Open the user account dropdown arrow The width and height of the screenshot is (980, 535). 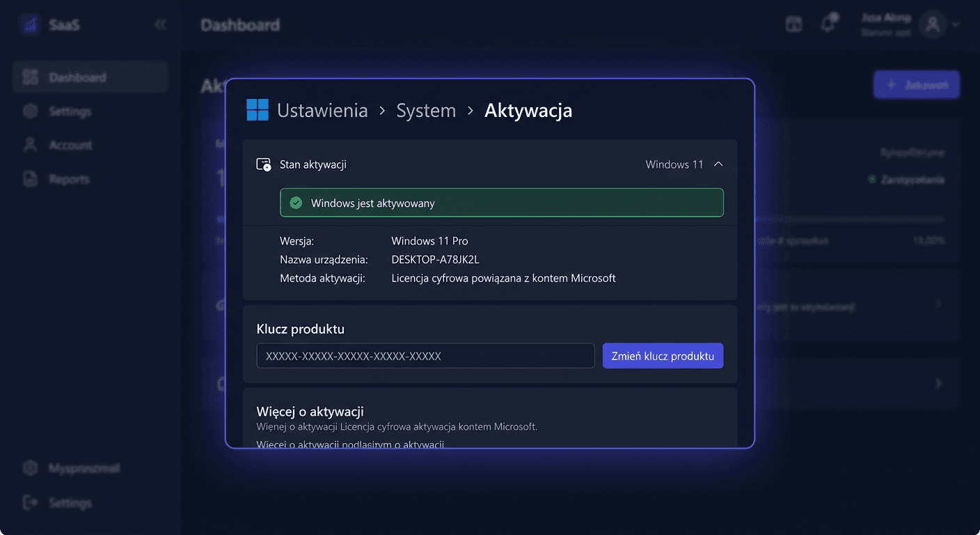pyautogui.click(x=956, y=24)
